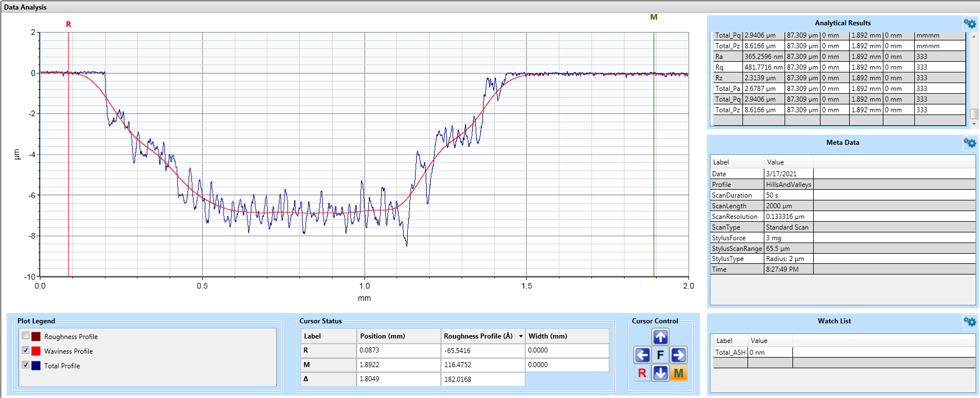Select the Total_ASH row in Watch List
The width and height of the screenshot is (980, 398).
730,353
